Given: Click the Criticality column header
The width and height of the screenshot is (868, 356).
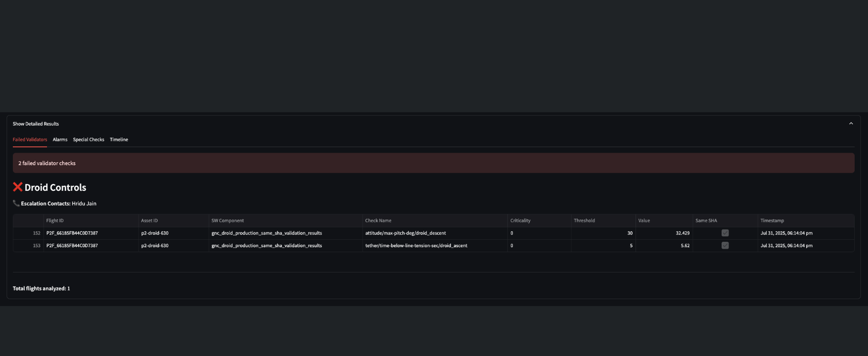Looking at the screenshot, I should tap(539, 221).
